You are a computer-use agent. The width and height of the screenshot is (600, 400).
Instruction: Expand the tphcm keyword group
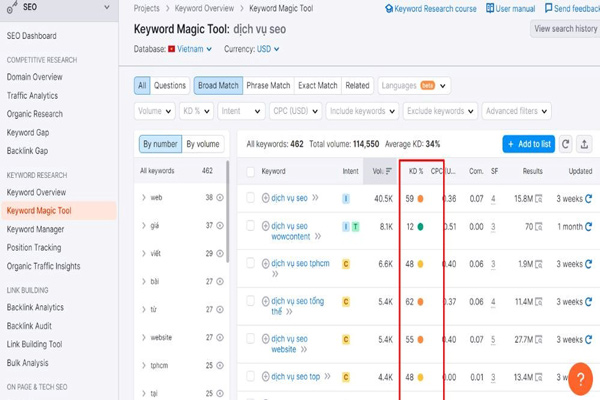point(144,366)
